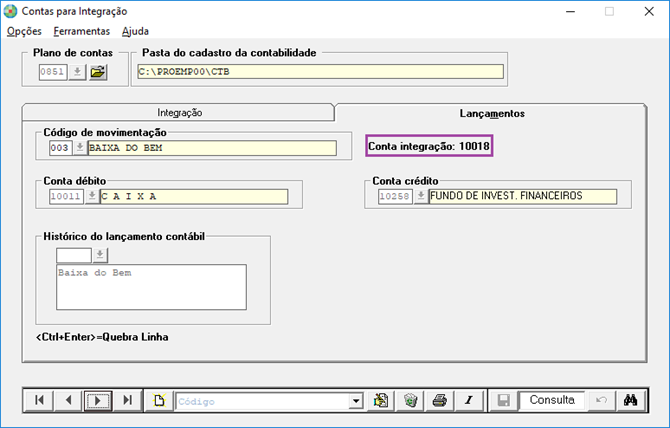This screenshot has height=428, width=670.
Task: Click the italic I icon in the toolbar
Action: point(469,400)
